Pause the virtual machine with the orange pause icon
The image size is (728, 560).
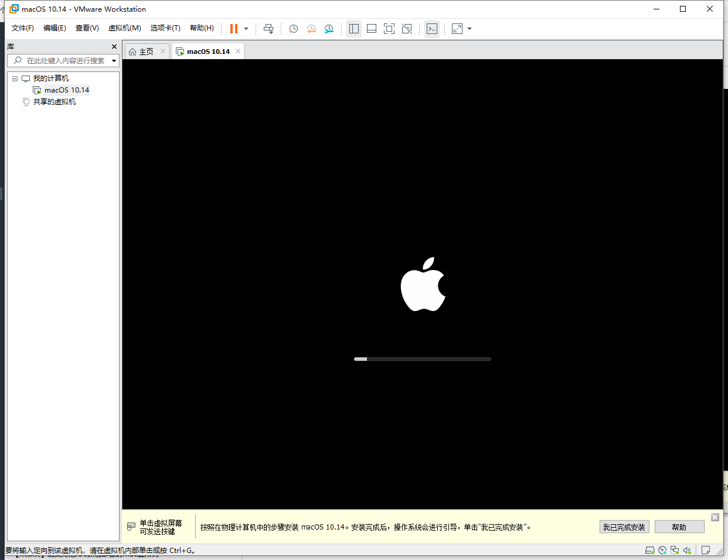234,29
